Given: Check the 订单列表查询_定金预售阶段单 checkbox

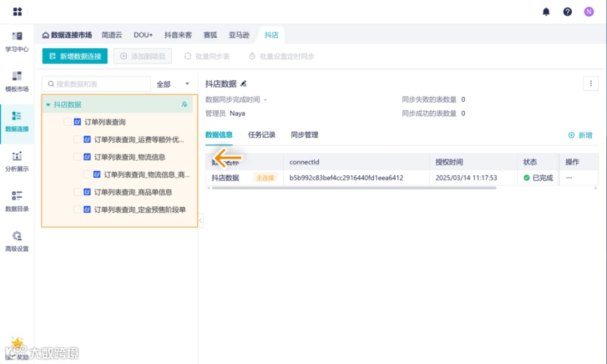Looking at the screenshot, I should coord(77,210).
